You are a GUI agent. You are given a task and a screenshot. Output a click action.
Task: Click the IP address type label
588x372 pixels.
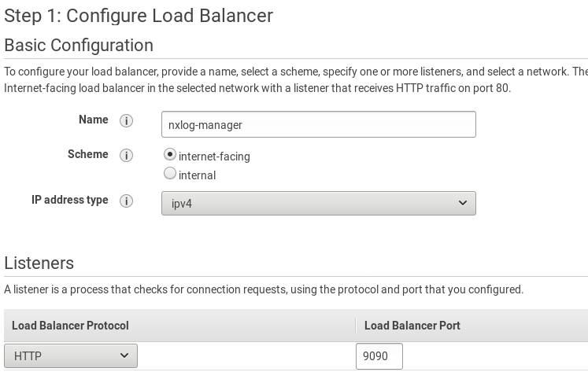click(x=69, y=200)
